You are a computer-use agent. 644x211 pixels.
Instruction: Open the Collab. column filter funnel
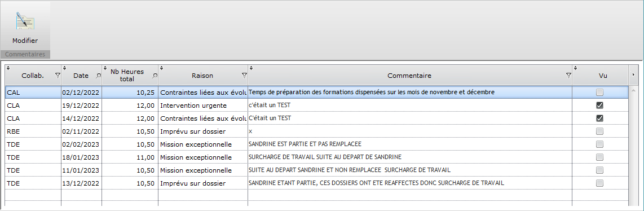tap(58, 76)
